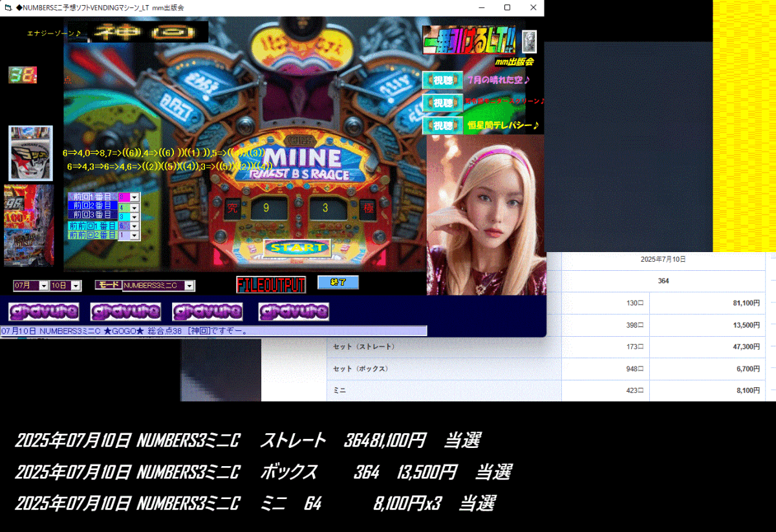The height and width of the screenshot is (532, 776).
Task: Click the 終了 exit button
Action: (338, 282)
